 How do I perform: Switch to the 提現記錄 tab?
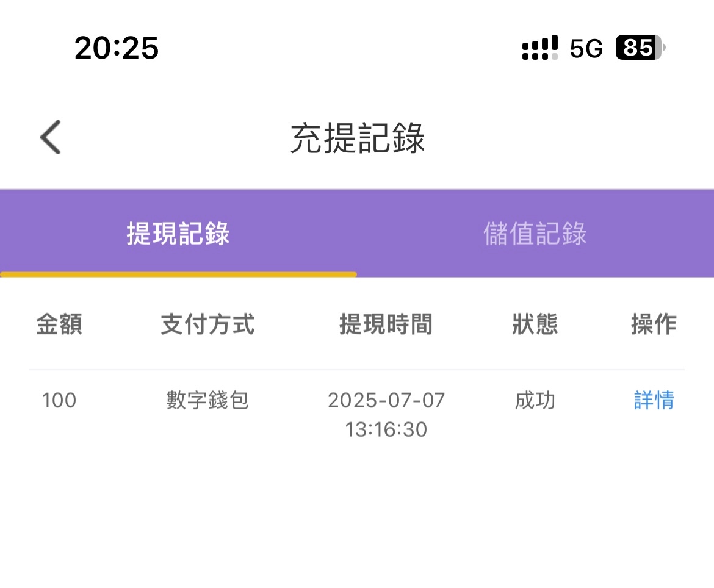click(178, 234)
